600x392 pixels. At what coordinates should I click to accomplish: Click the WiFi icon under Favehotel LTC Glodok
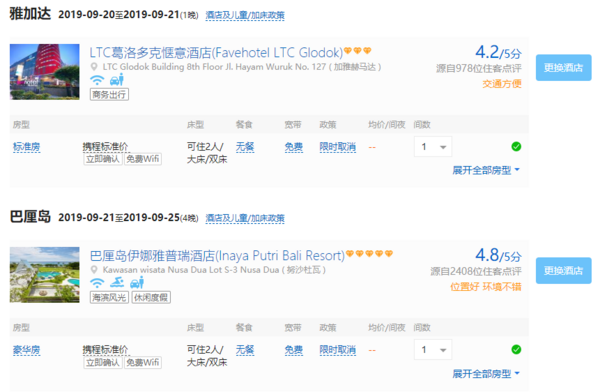pyautogui.click(x=97, y=80)
